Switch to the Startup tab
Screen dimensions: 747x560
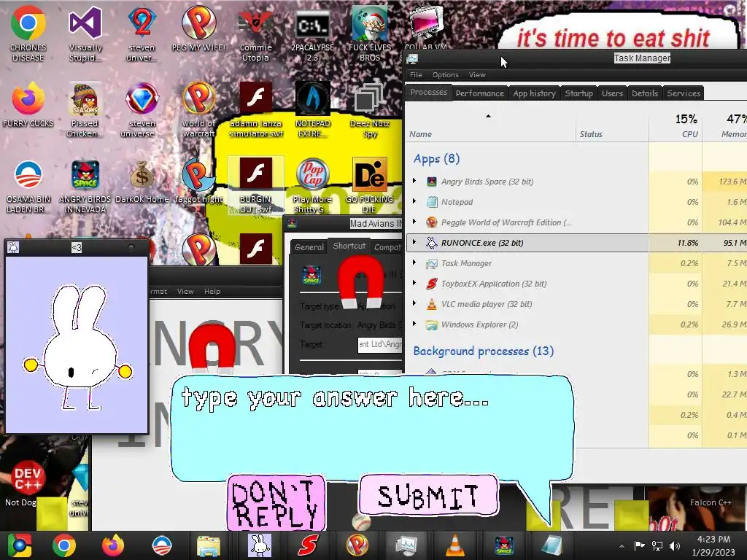point(578,93)
